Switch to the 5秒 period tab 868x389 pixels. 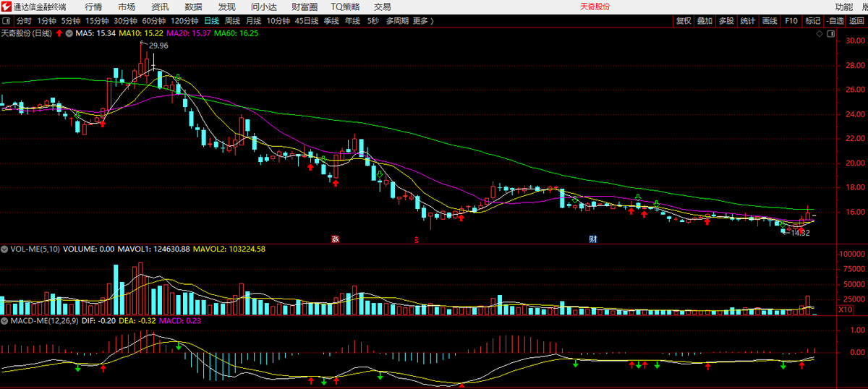373,21
